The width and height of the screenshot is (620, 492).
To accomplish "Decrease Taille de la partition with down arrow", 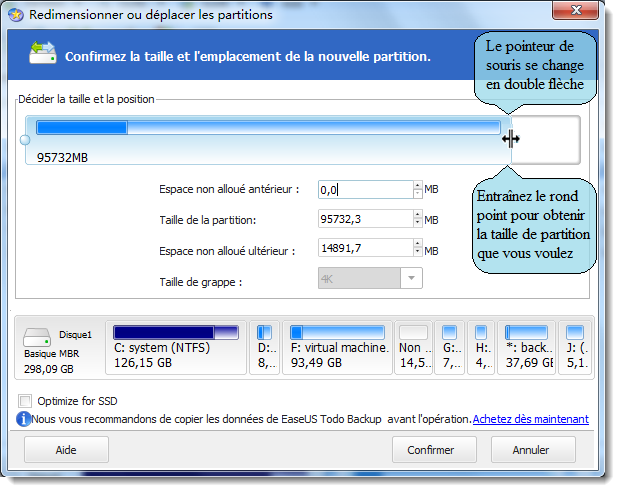I will 417,224.
